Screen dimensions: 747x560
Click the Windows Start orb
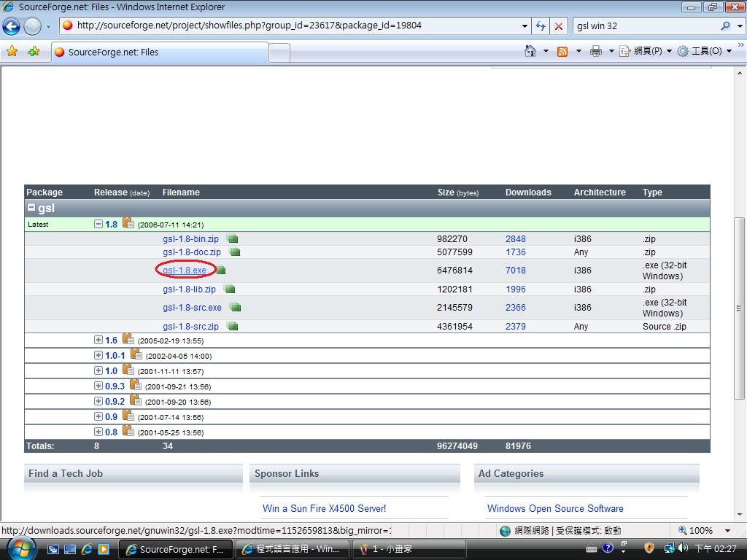point(20,548)
